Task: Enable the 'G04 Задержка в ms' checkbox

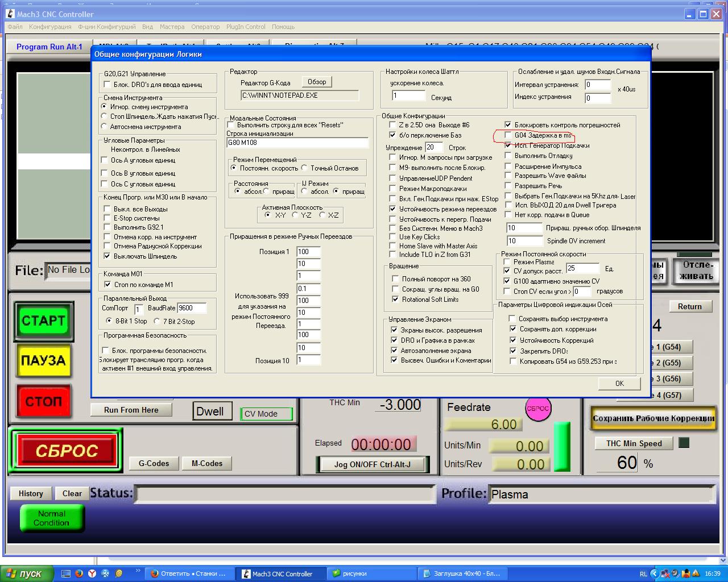Action: click(x=508, y=135)
